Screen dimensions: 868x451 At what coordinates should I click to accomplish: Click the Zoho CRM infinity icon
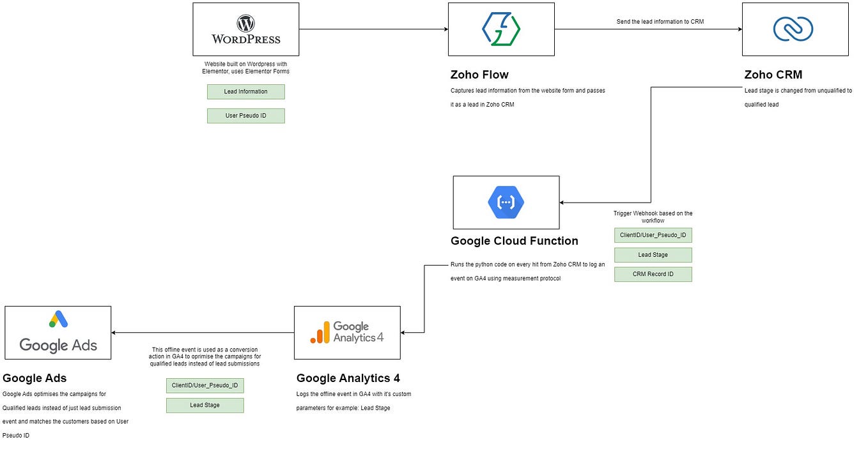(x=794, y=29)
